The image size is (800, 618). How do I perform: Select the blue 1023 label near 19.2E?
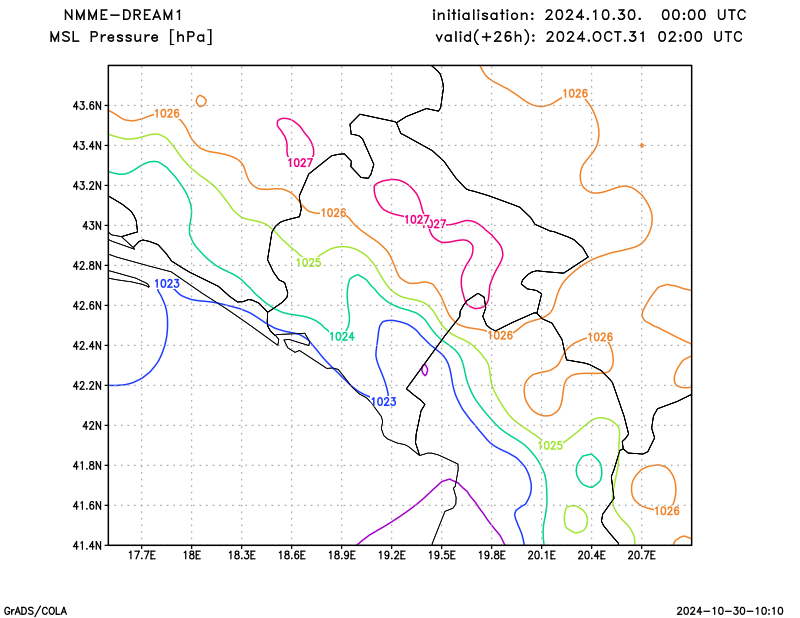click(384, 402)
